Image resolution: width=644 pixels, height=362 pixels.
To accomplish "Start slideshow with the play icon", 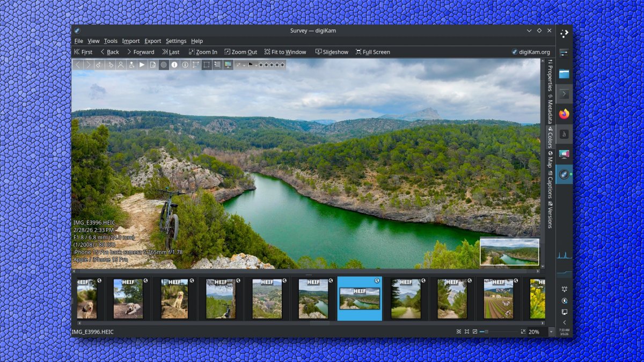I will pos(142,65).
